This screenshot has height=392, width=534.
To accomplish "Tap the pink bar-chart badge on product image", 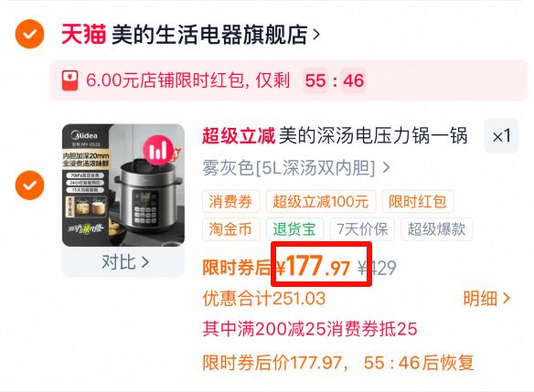I will (x=157, y=150).
